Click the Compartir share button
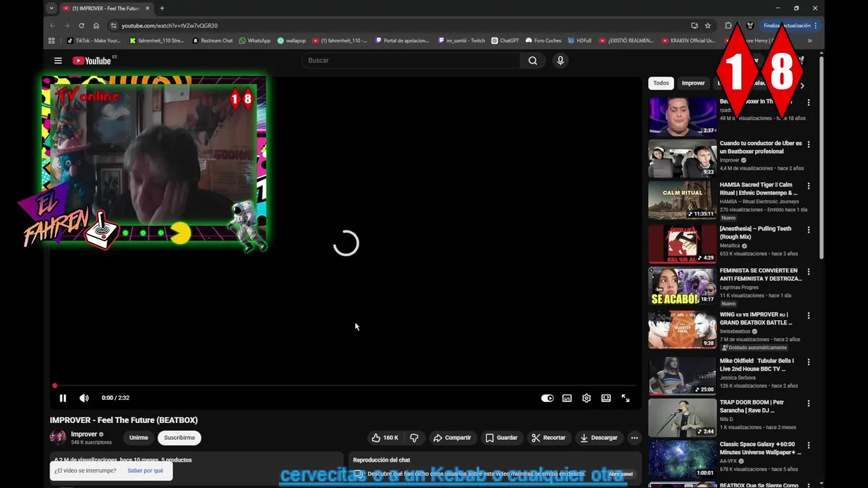868x488 pixels. 452,438
